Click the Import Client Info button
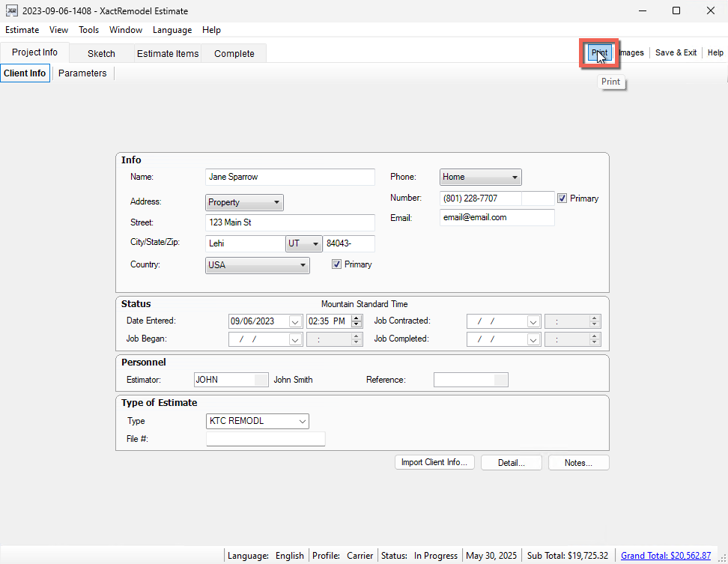The width and height of the screenshot is (728, 564). 434,463
